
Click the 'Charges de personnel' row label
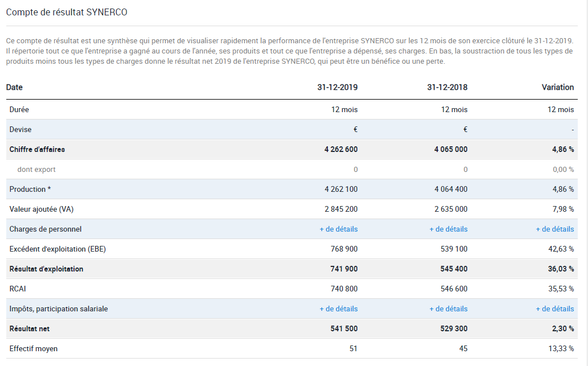[46, 229]
